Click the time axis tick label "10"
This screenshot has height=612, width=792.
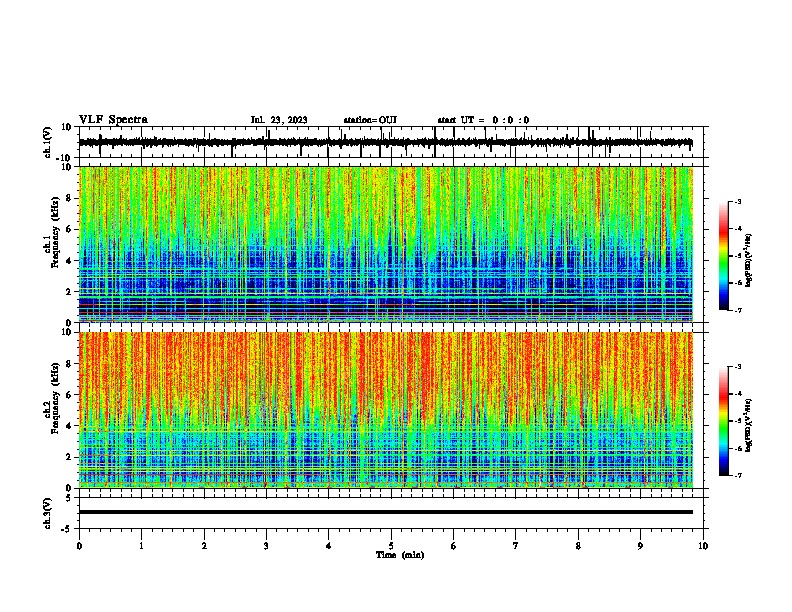(703, 546)
